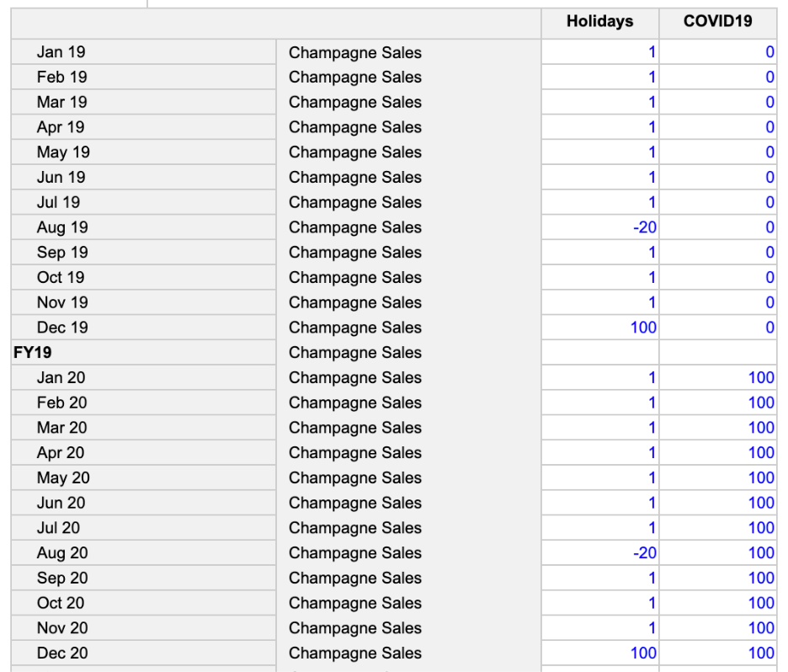Click the Dec 20 Holidays cell showing 100
This screenshot has height=672, width=788.
600,653
